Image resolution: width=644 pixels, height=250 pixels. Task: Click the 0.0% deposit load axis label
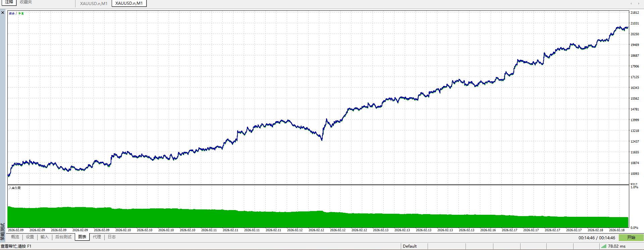coord(634,228)
